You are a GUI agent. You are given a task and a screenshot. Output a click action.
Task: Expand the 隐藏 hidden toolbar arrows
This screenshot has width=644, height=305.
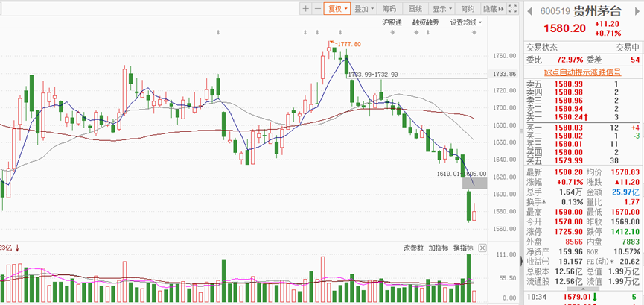click(493, 9)
